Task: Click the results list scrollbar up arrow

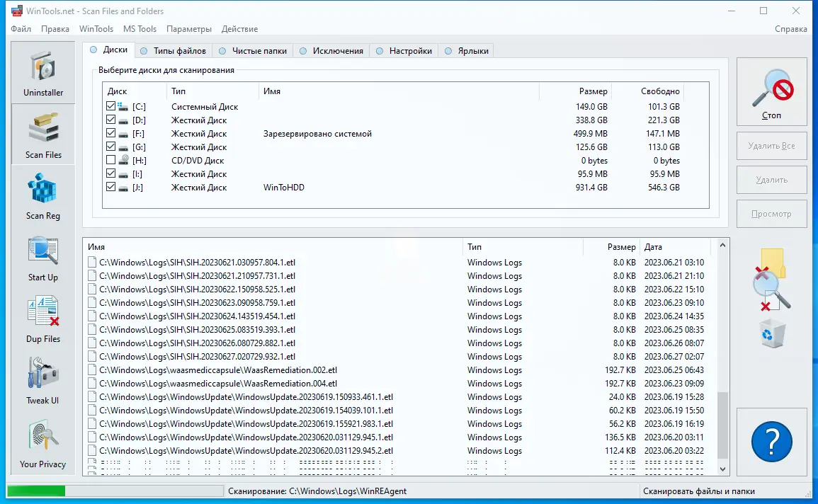Action: coord(722,245)
